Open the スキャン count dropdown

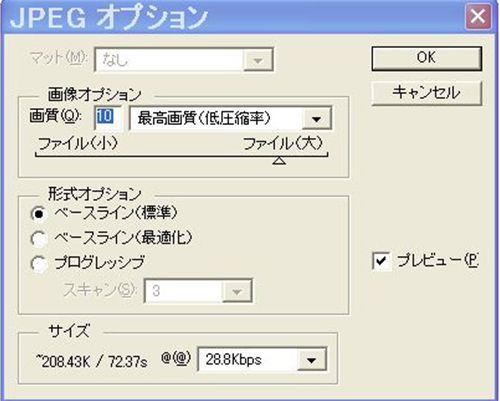pyautogui.click(x=236, y=291)
